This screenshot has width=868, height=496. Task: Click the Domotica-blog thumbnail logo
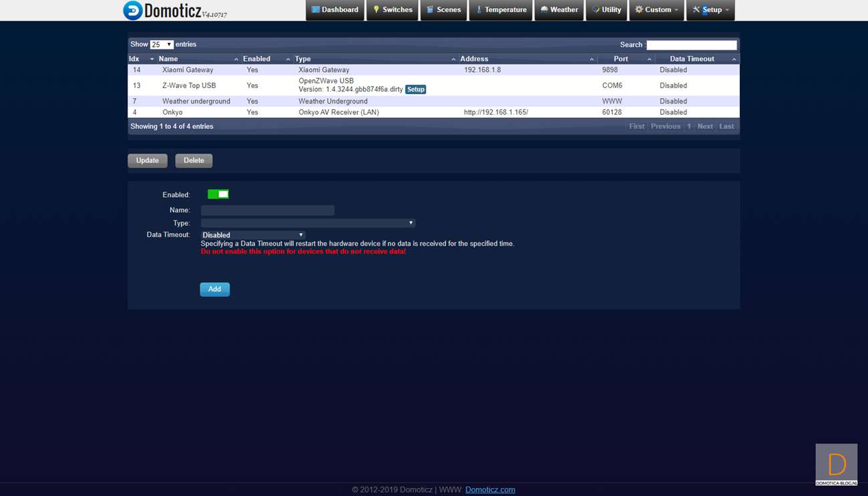[x=836, y=465]
